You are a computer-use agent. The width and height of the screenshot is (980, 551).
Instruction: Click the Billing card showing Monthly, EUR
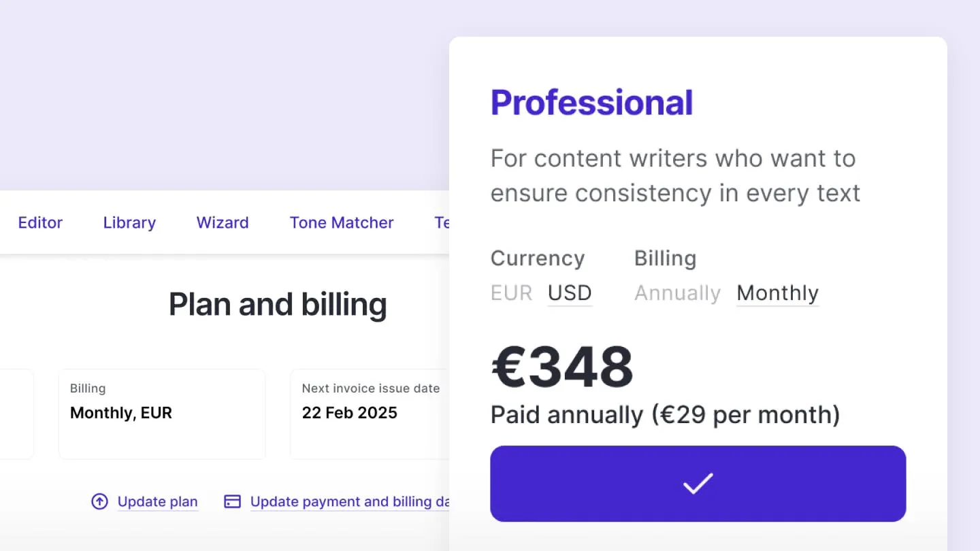click(162, 414)
